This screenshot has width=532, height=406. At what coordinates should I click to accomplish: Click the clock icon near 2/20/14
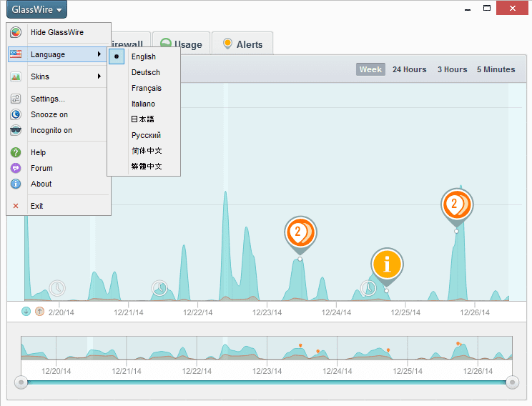point(57,288)
